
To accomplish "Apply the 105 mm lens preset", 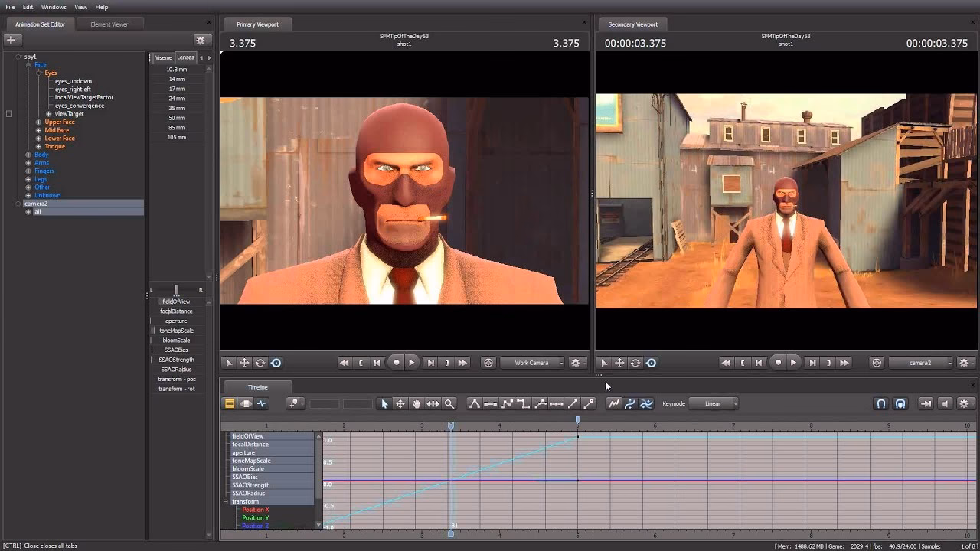I will (x=177, y=137).
